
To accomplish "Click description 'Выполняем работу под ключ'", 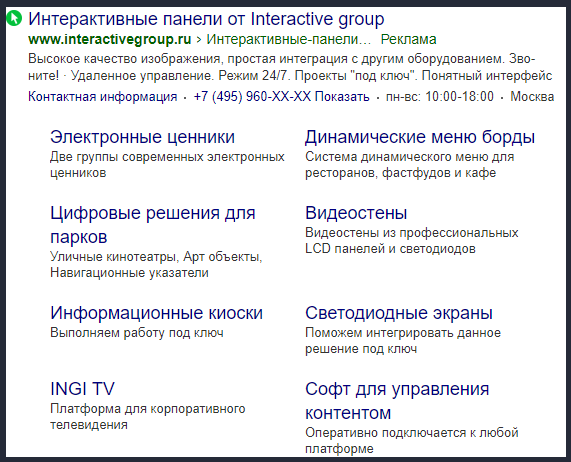I will click(x=137, y=333).
